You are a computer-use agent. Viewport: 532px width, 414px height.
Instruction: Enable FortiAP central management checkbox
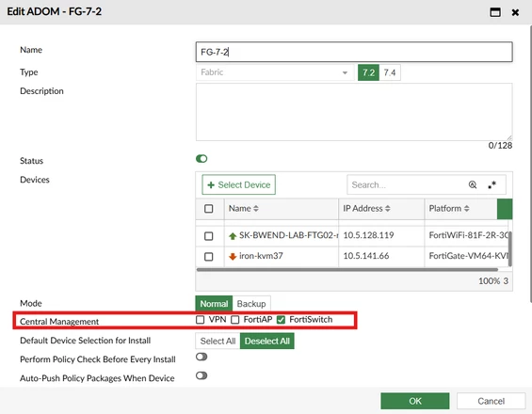(235, 319)
